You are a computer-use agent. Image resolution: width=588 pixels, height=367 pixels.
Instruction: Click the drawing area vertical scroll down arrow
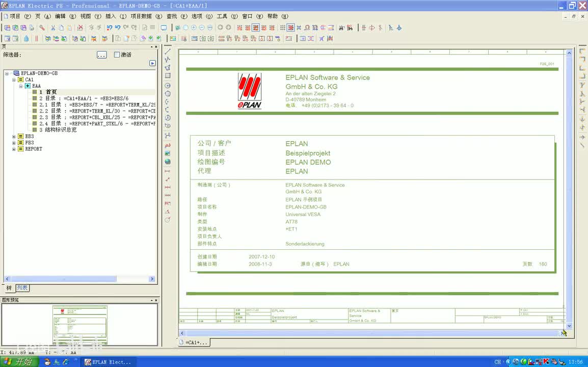click(569, 326)
